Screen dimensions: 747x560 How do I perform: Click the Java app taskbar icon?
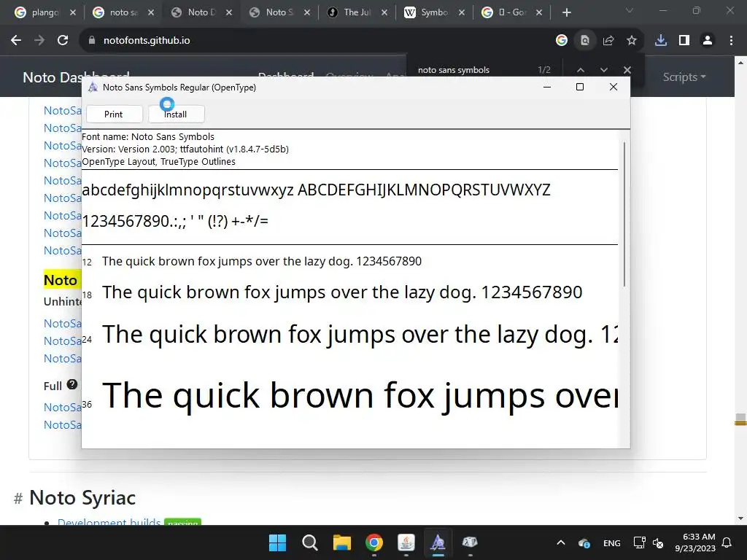(x=406, y=542)
